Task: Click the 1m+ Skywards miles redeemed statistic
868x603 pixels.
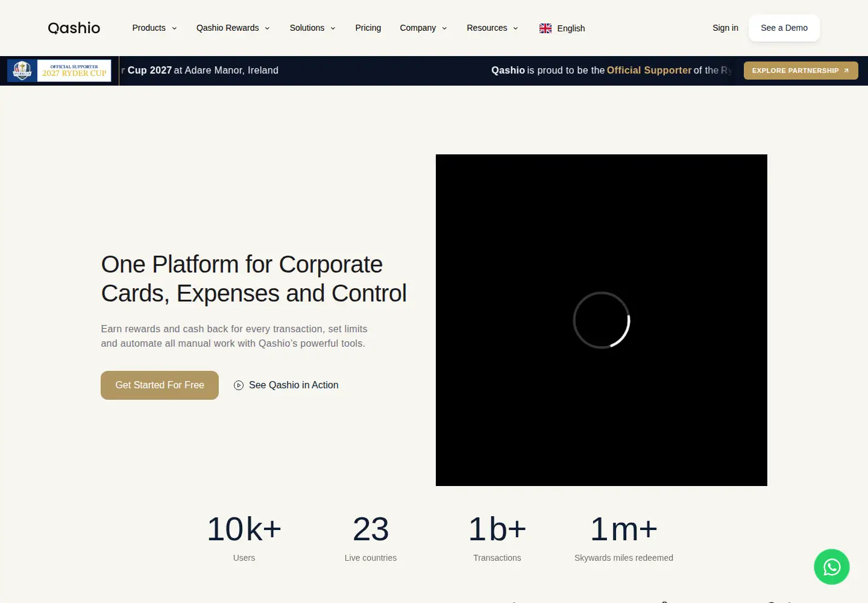Action: tap(624, 538)
